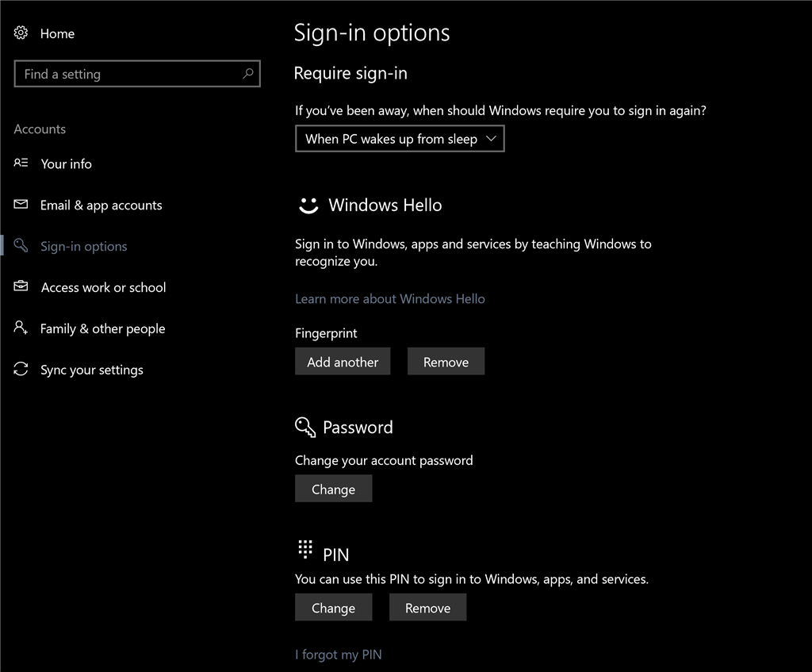
Task: Open the Require sign-in dropdown
Action: [400, 139]
